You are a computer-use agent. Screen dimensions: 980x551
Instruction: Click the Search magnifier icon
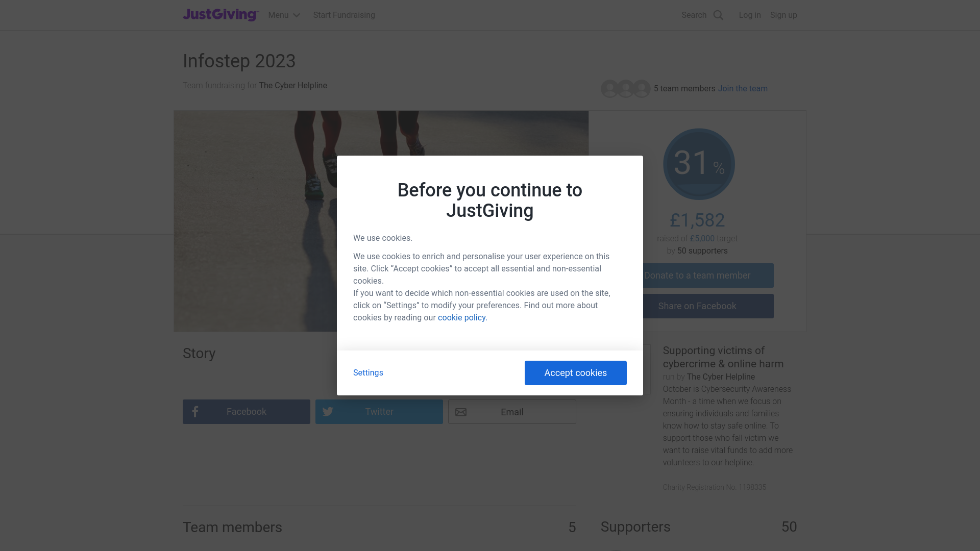[718, 15]
